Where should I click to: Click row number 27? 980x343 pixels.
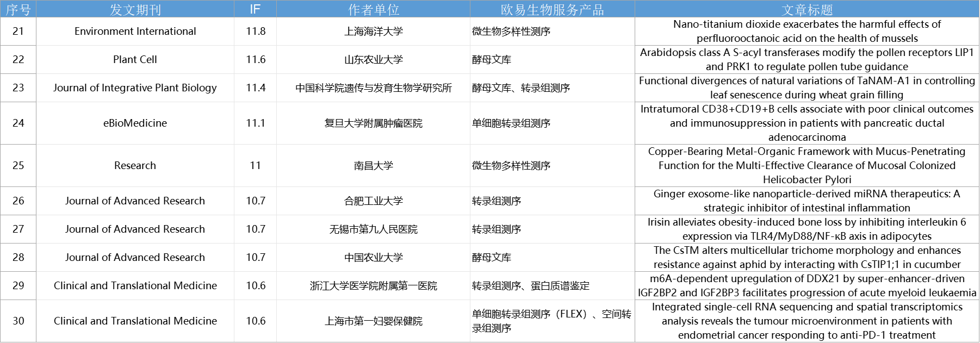coord(18,229)
